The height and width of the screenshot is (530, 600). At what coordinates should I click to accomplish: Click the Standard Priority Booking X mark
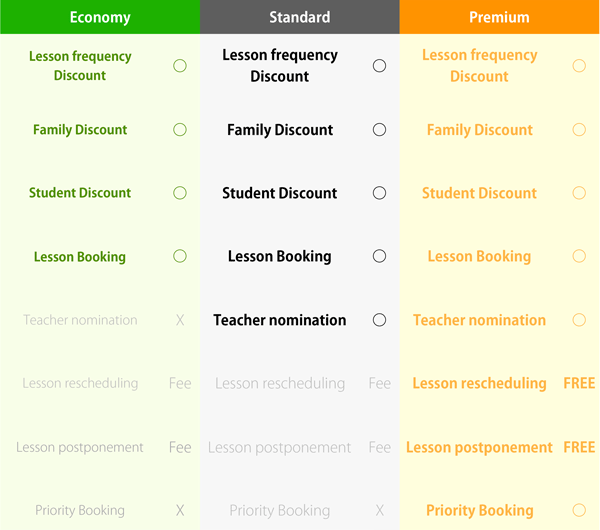[x=380, y=510]
